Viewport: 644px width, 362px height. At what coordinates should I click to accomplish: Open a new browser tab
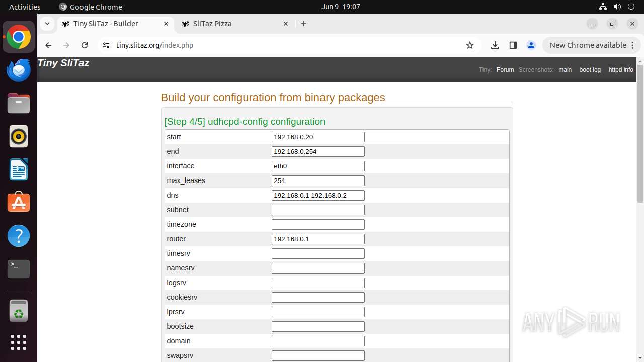click(x=304, y=24)
